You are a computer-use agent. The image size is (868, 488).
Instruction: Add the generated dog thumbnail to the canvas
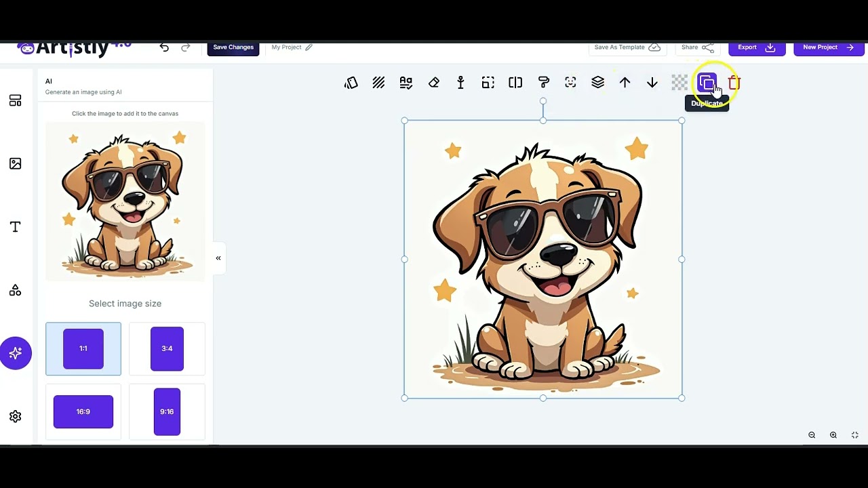pyautogui.click(x=125, y=201)
